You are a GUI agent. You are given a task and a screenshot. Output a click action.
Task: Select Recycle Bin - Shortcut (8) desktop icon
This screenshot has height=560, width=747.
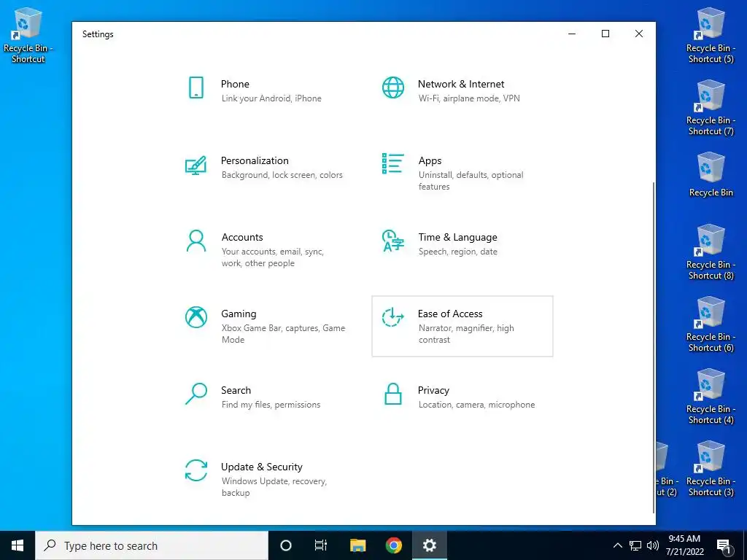711,252
